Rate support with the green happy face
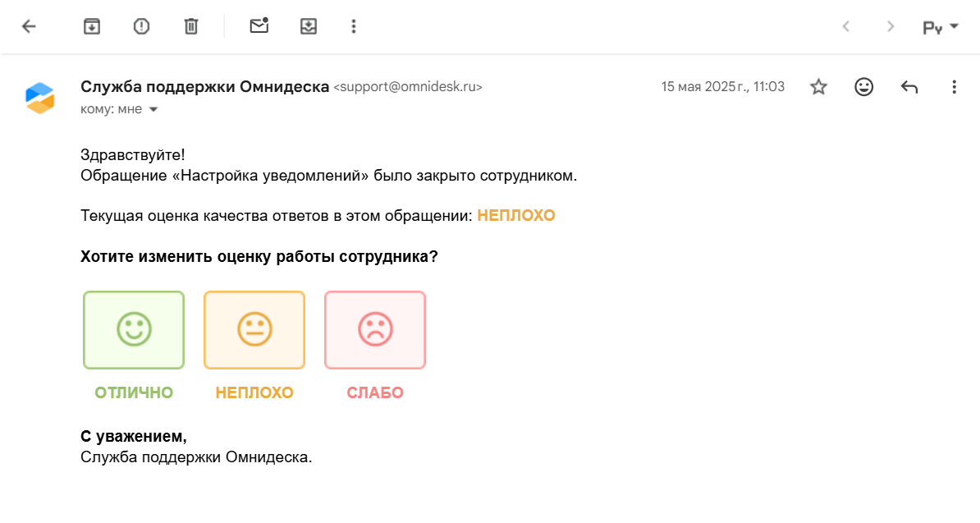The height and width of the screenshot is (523, 980). (134, 330)
